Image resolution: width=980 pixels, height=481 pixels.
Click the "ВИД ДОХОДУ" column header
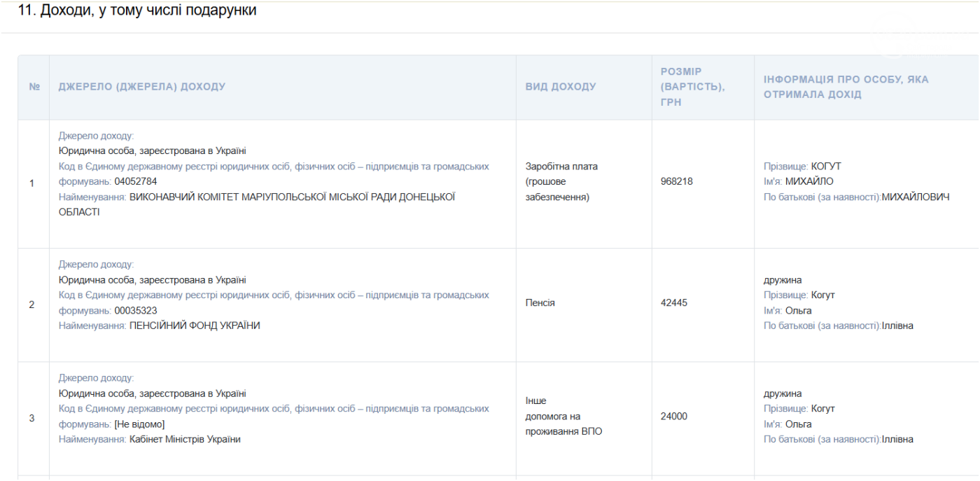click(x=561, y=87)
